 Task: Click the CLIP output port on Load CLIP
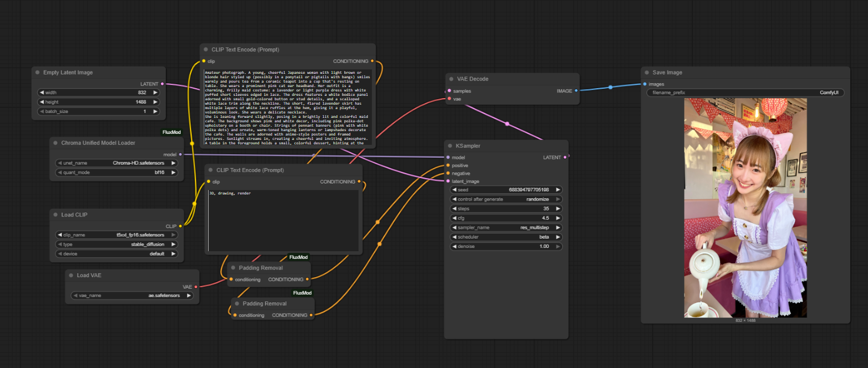point(180,226)
